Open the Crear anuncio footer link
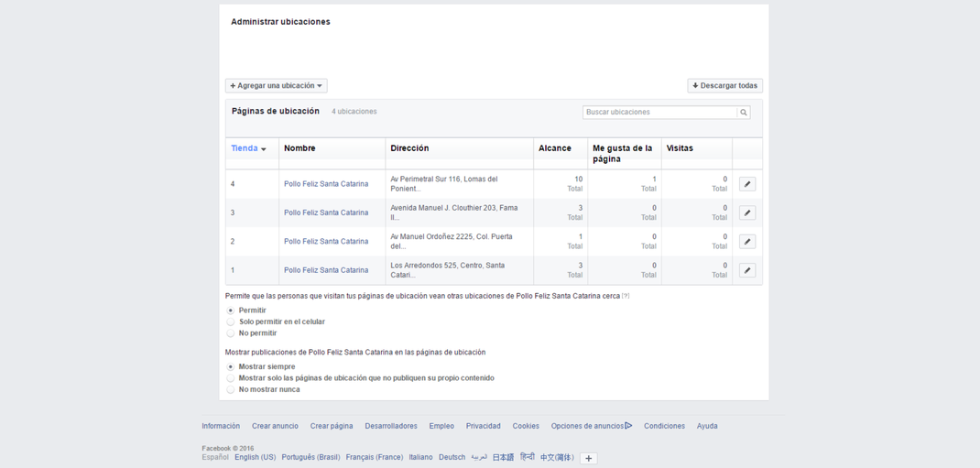980x468 pixels. [x=275, y=426]
